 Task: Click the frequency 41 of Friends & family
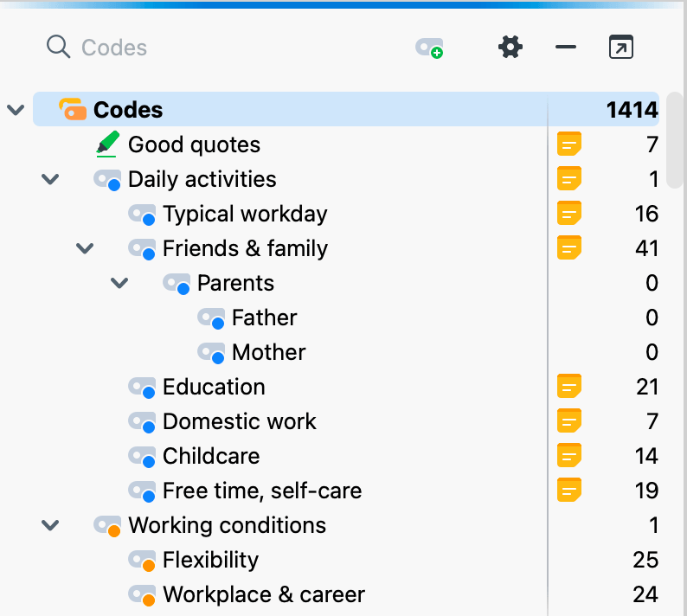(x=646, y=248)
